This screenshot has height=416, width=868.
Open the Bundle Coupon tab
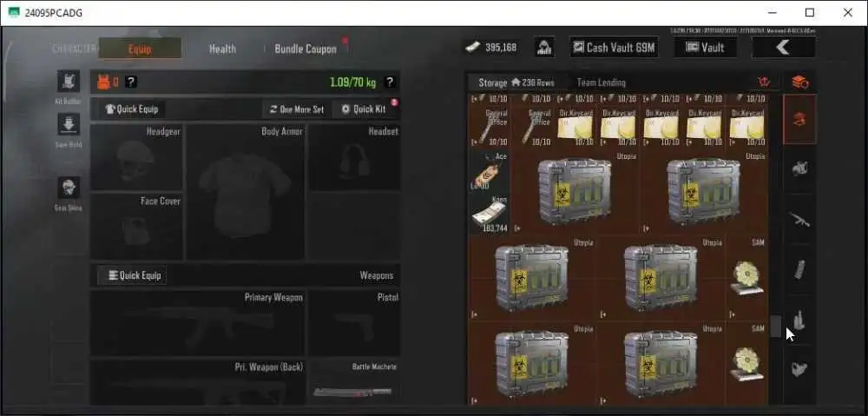pyautogui.click(x=306, y=49)
